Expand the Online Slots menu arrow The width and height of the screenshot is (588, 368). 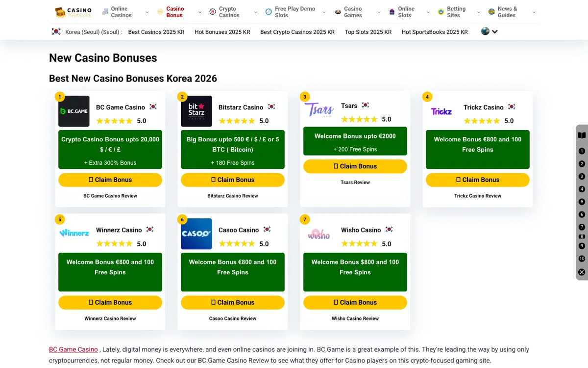(x=428, y=12)
